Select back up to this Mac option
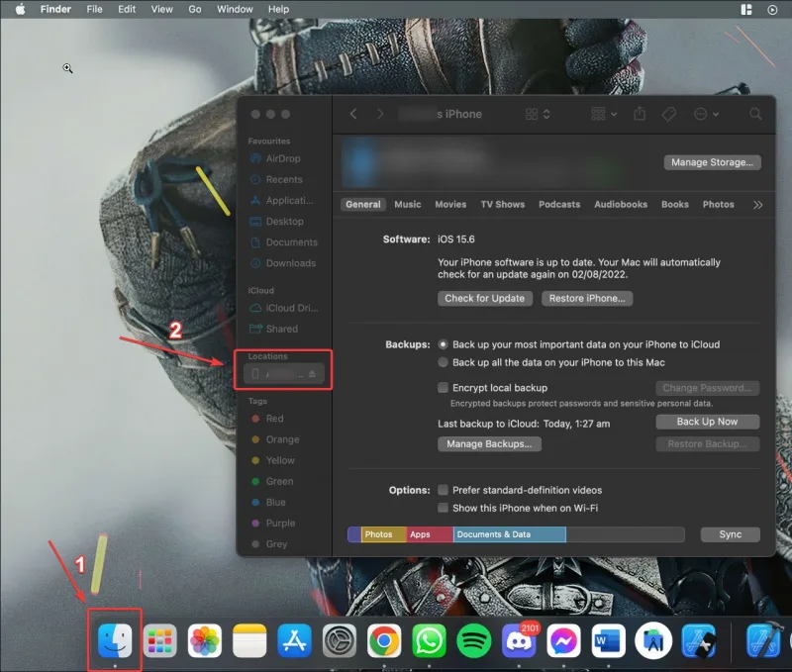The height and width of the screenshot is (672, 792). 443,362
